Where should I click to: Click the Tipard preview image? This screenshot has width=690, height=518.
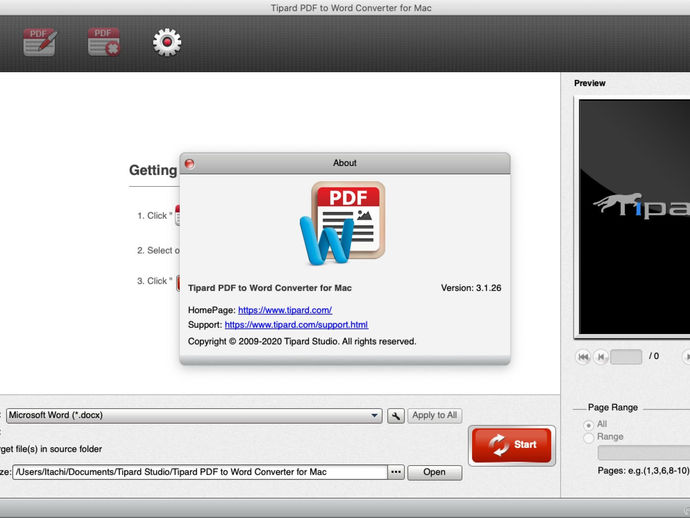pos(634,217)
